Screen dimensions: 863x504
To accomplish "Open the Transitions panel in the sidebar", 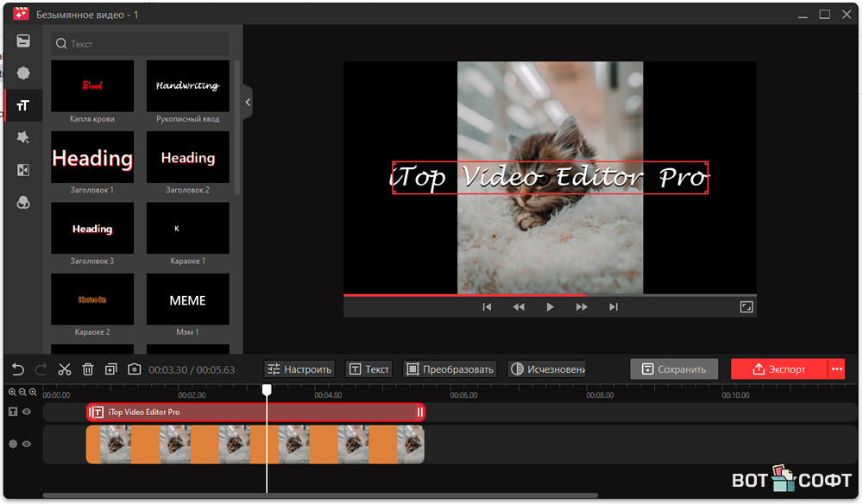I will pos(23,170).
